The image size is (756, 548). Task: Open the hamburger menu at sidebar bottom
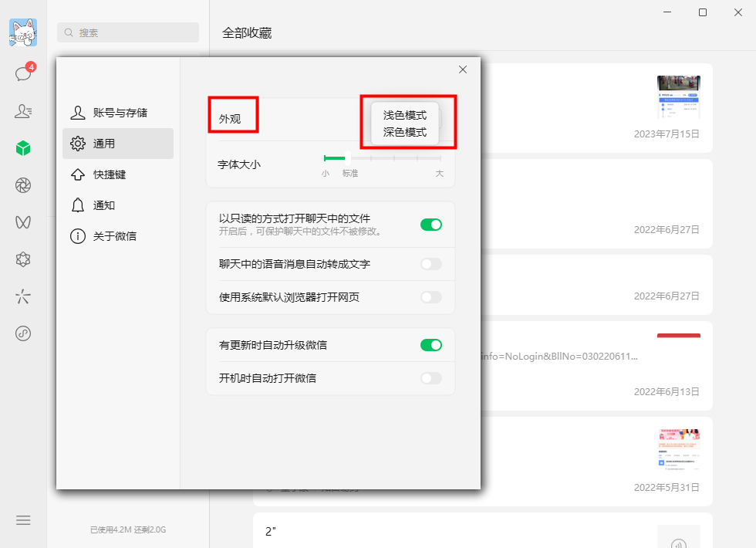[x=23, y=520]
